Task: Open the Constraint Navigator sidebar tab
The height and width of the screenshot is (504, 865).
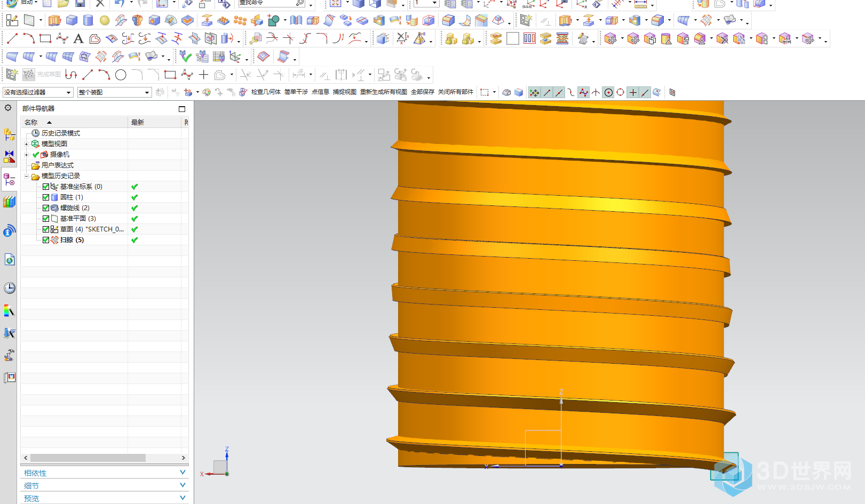Action: tap(9, 157)
